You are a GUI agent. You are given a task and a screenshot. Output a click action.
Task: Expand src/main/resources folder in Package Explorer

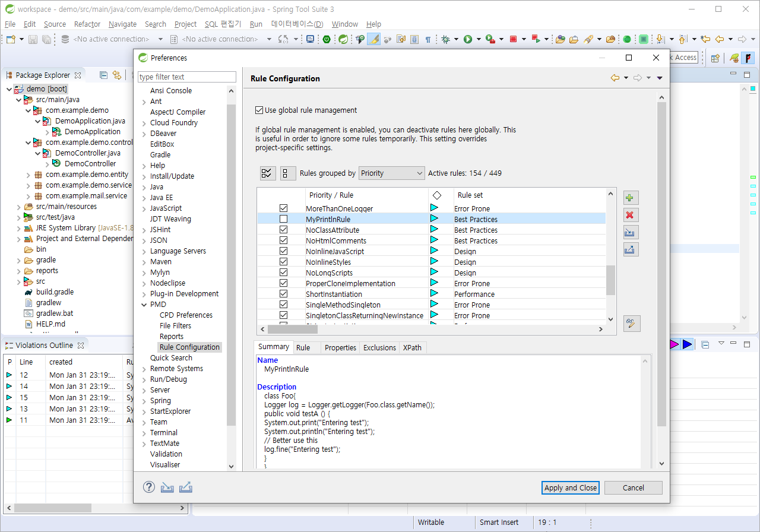coord(18,207)
